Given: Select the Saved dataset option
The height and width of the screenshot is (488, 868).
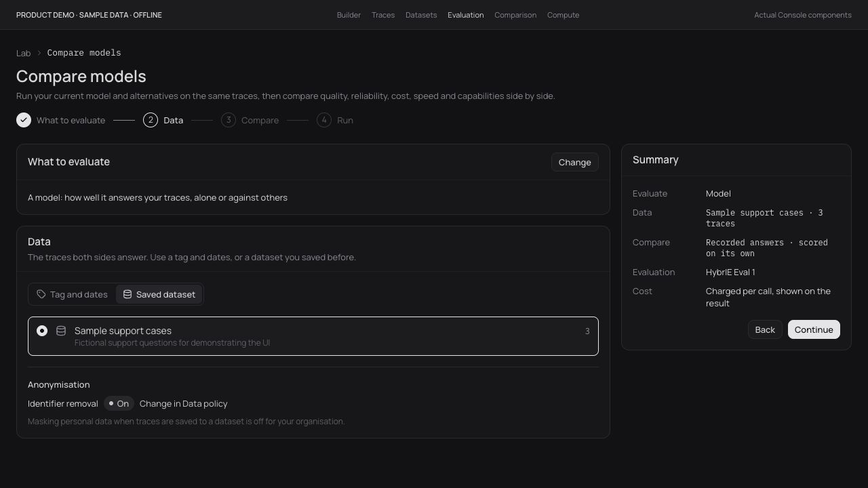Looking at the screenshot, I should click(159, 294).
